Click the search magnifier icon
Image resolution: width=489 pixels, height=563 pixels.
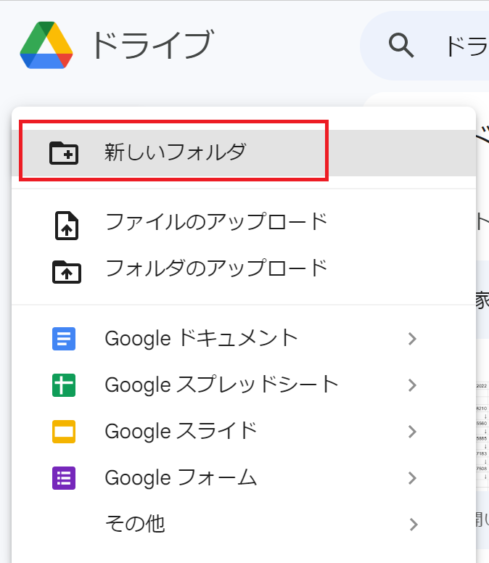pos(401,46)
